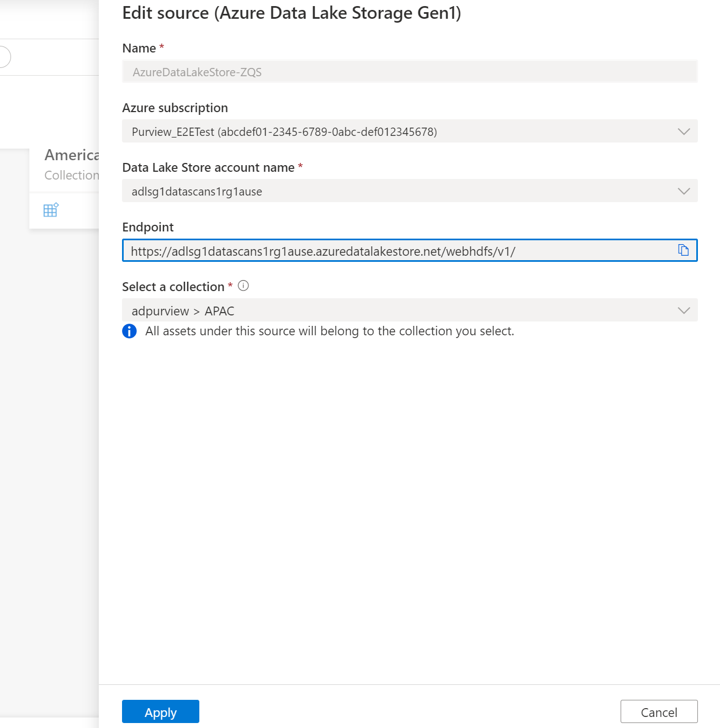The height and width of the screenshot is (728, 720).
Task: Click the blue info icon before assets message
Action: point(129,331)
